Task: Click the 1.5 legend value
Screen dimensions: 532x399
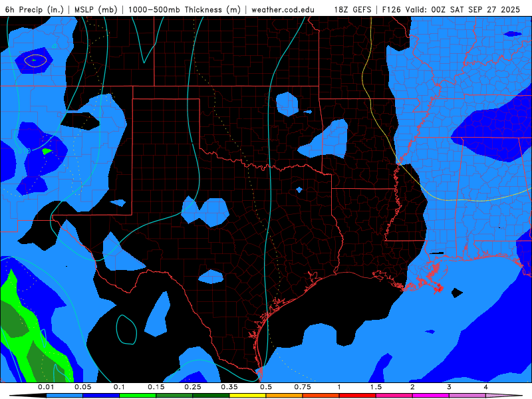Action: (376, 387)
